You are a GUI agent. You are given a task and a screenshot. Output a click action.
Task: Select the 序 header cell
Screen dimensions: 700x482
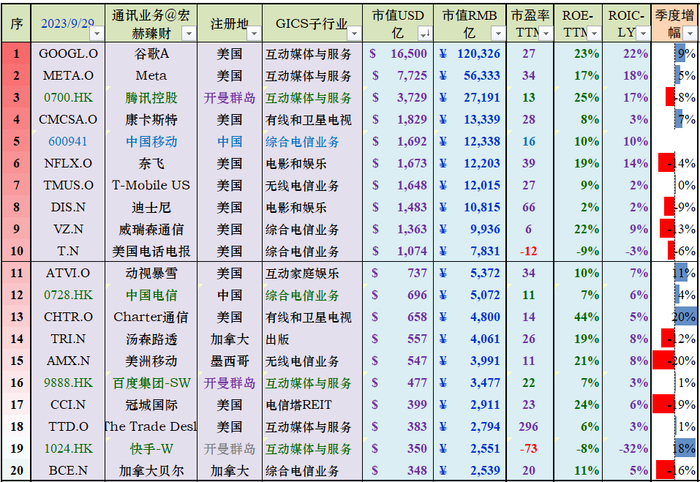pyautogui.click(x=16, y=23)
